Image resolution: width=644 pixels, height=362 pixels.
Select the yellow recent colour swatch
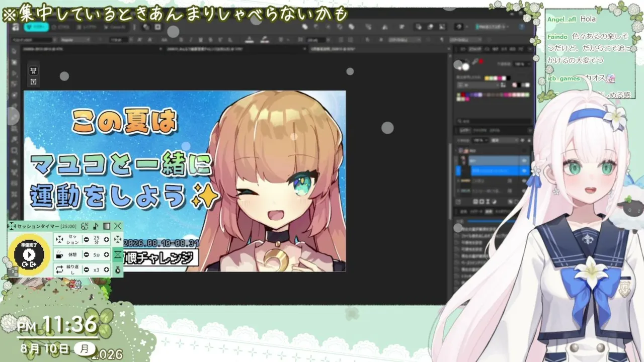[x=487, y=78]
